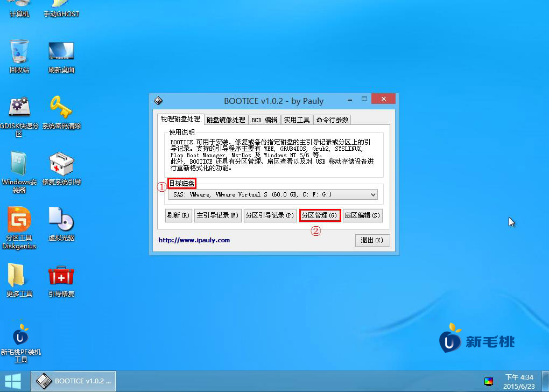This screenshot has height=392, width=549.
Task: Open 分区管理(G) partition manager
Action: click(320, 215)
